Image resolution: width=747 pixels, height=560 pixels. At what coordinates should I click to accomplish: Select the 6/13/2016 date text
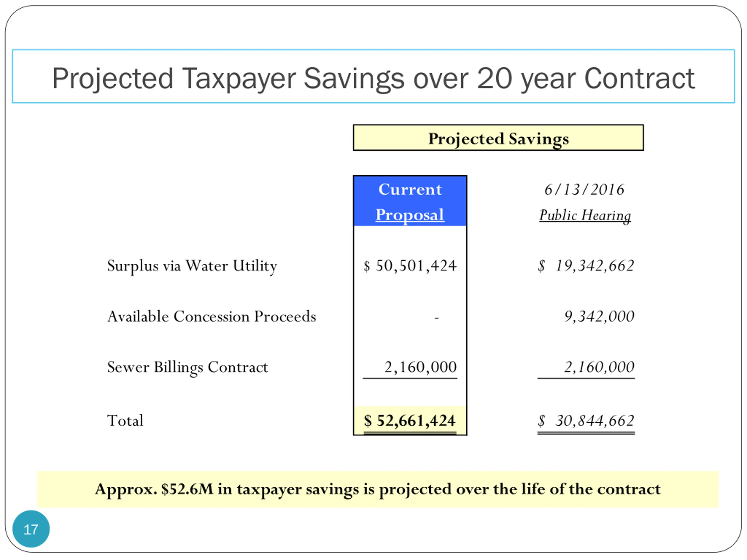[584, 189]
